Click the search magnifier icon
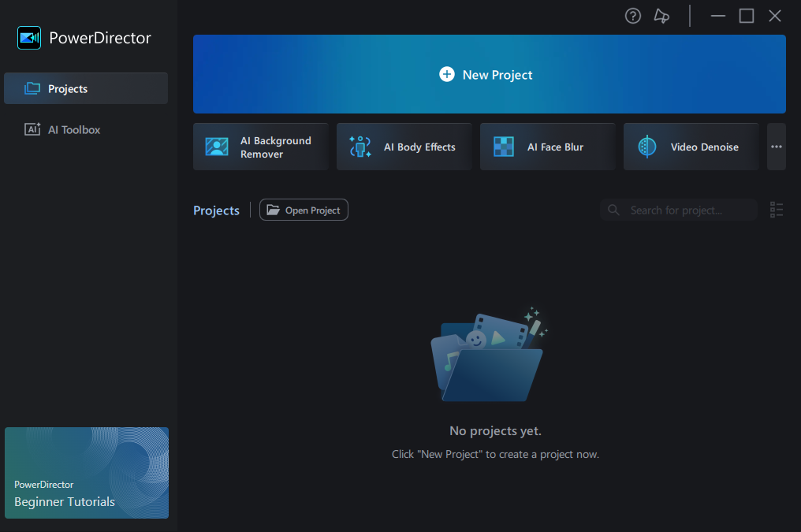This screenshot has height=532, width=801. [x=613, y=210]
